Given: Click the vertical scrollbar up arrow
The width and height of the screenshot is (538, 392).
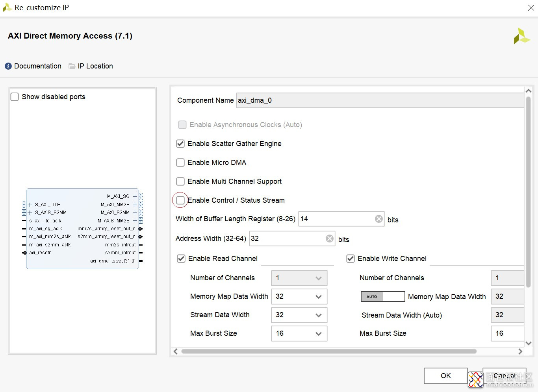Looking at the screenshot, I should [x=529, y=91].
